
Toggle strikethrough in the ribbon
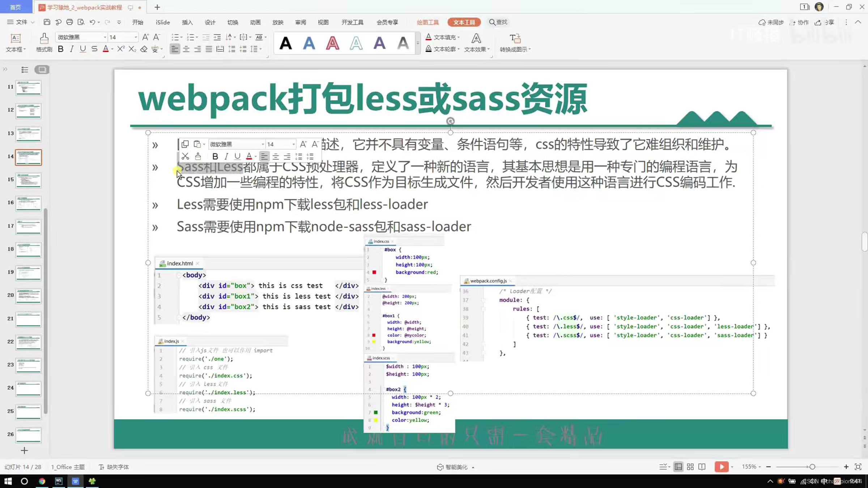(x=94, y=49)
